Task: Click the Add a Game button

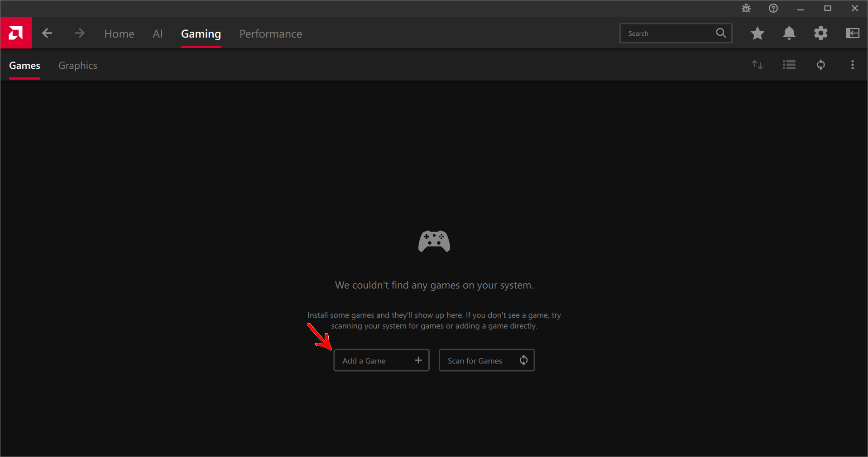Action: 382,360
